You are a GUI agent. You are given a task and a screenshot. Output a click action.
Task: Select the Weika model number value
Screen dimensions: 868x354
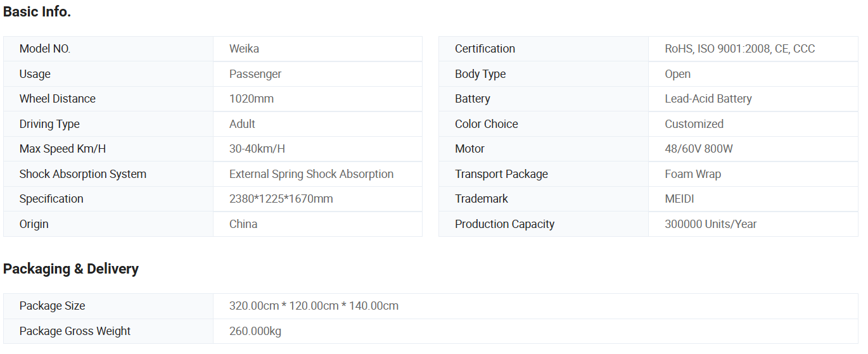(x=244, y=49)
